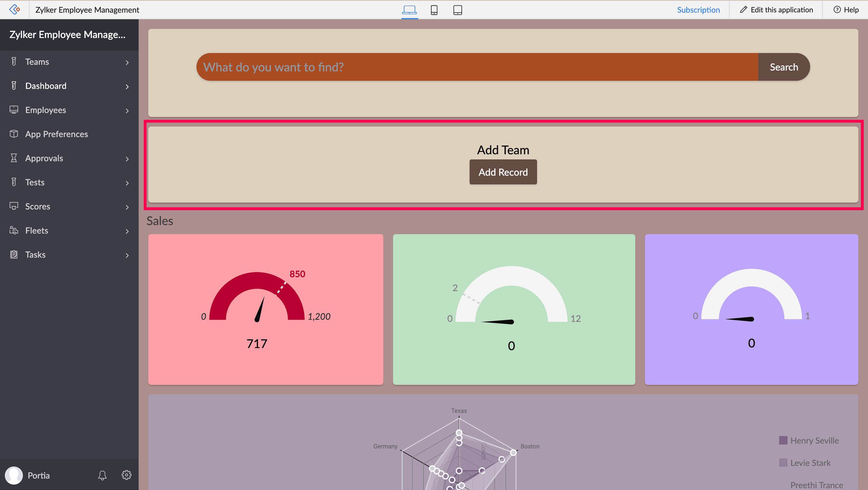This screenshot has width=868, height=490.
Task: Select the Fleets menu item
Action: tap(36, 231)
